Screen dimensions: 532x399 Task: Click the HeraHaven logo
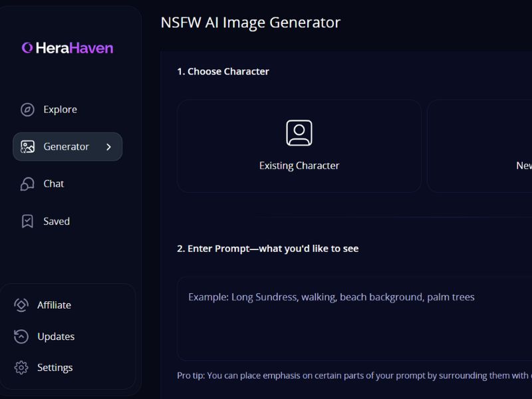click(67, 48)
